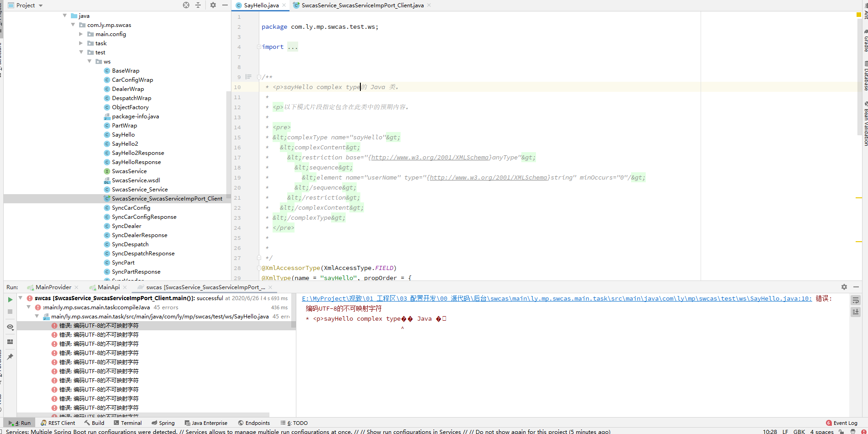The width and height of the screenshot is (868, 434).
Task: Open the Project view dropdown
Action: pos(25,5)
